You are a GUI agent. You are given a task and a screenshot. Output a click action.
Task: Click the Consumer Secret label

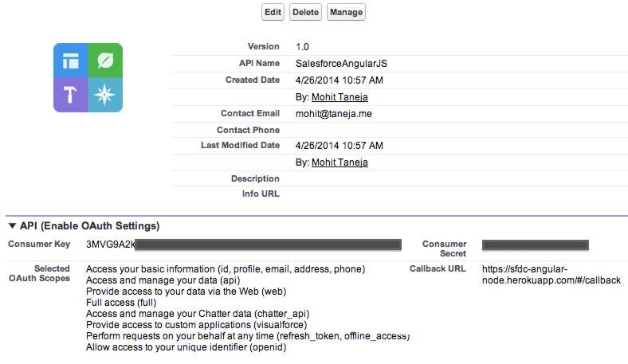pos(444,249)
